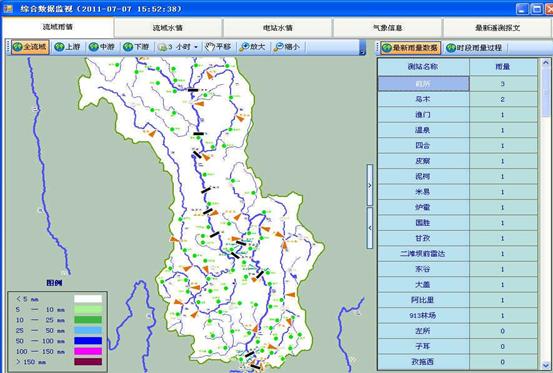553x373 pixels.
Task: Open the 最新雨量数据 latest rainfall data view
Action: point(411,48)
